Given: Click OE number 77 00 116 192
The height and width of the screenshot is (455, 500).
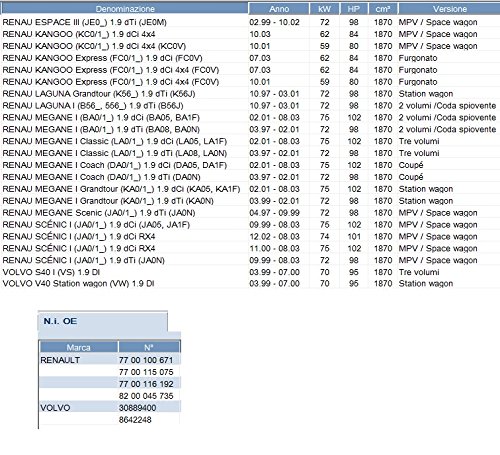Looking at the screenshot, I should tap(146, 384).
